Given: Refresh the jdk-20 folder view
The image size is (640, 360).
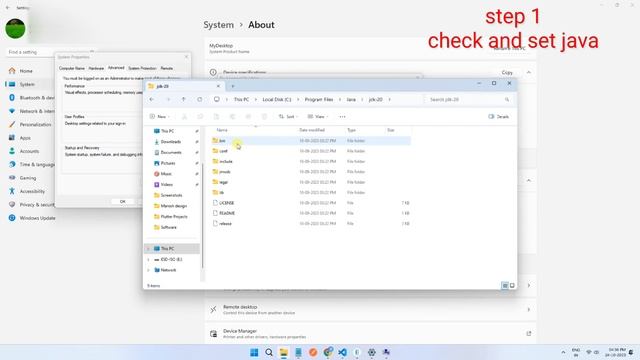Looking at the screenshot, I should 200,100.
